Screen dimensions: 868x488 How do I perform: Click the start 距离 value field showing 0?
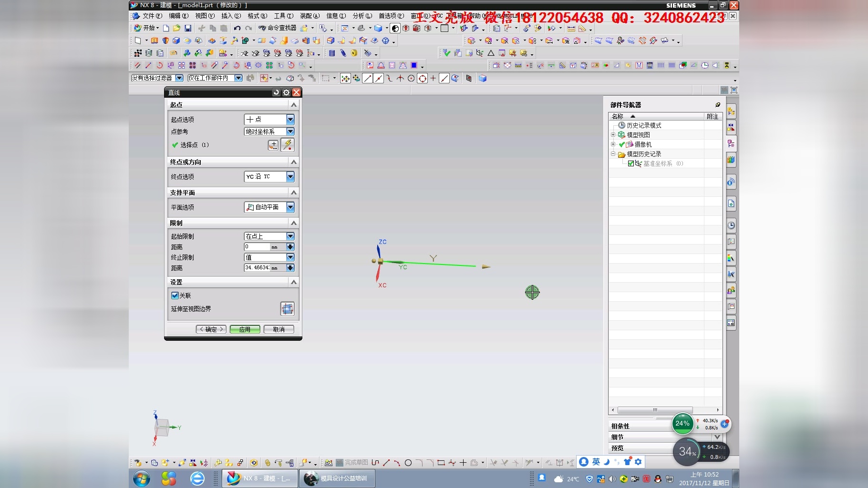(258, 247)
